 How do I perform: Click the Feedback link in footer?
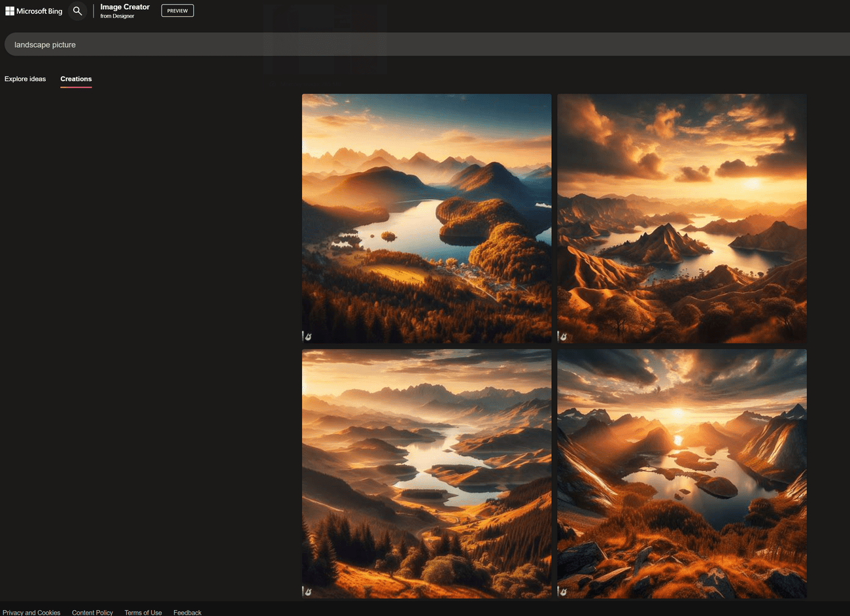[187, 612]
